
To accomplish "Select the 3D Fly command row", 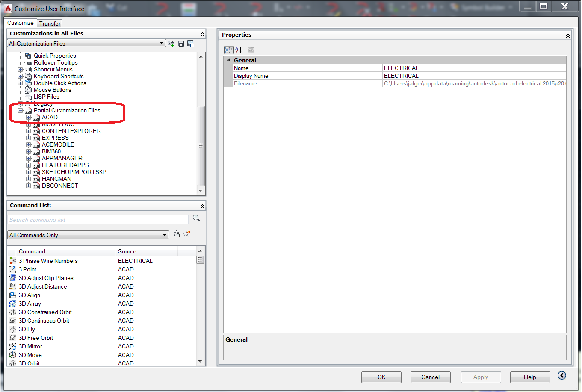I will point(102,329).
